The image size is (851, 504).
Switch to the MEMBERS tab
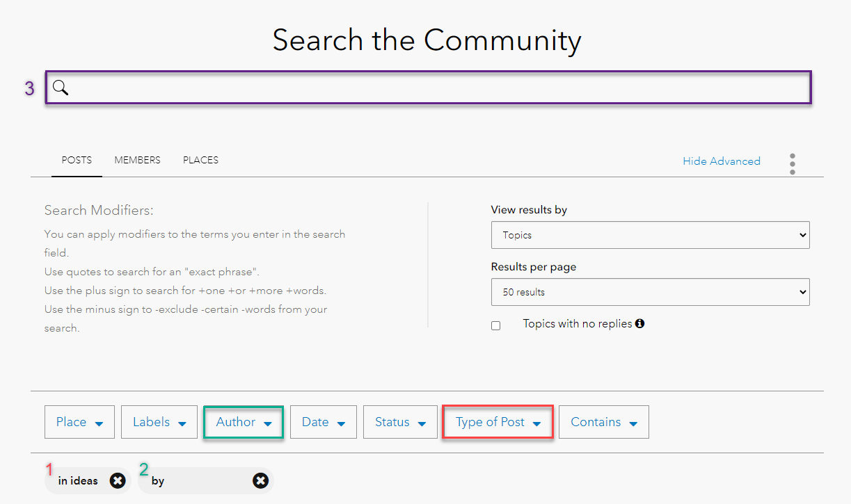pyautogui.click(x=137, y=160)
